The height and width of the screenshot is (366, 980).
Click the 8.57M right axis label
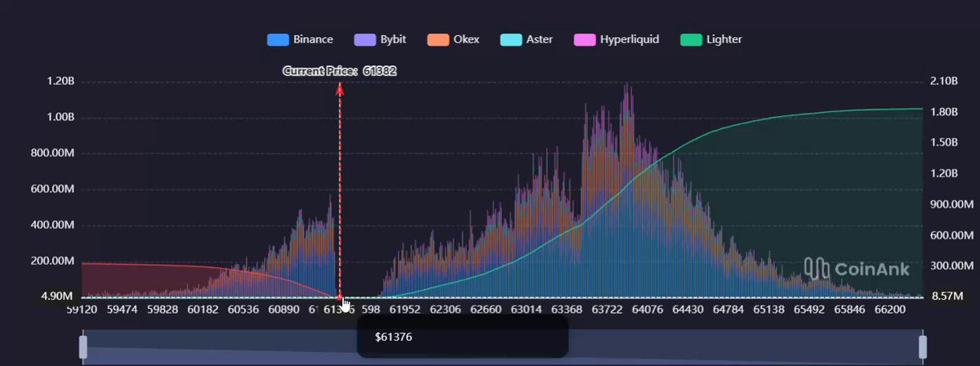[946, 297]
